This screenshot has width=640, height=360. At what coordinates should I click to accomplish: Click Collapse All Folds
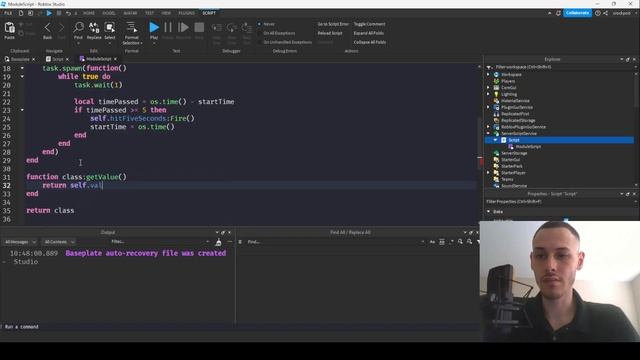pyautogui.click(x=369, y=42)
